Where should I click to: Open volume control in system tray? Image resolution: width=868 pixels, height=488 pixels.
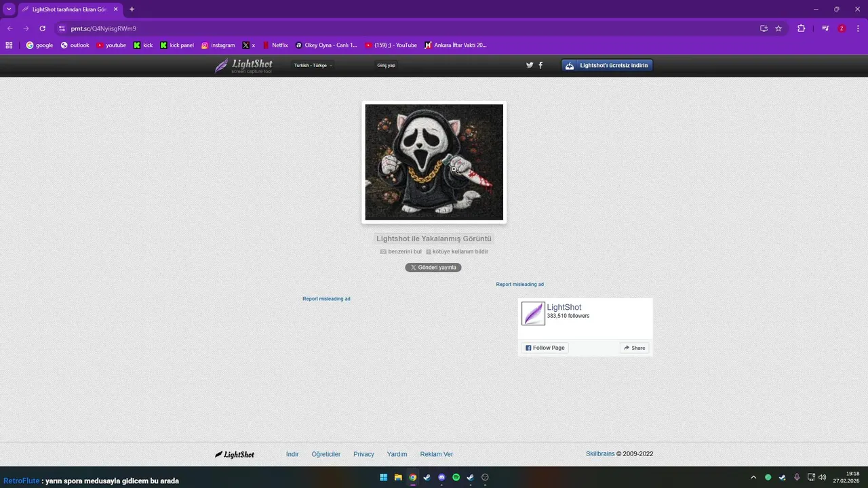click(823, 477)
